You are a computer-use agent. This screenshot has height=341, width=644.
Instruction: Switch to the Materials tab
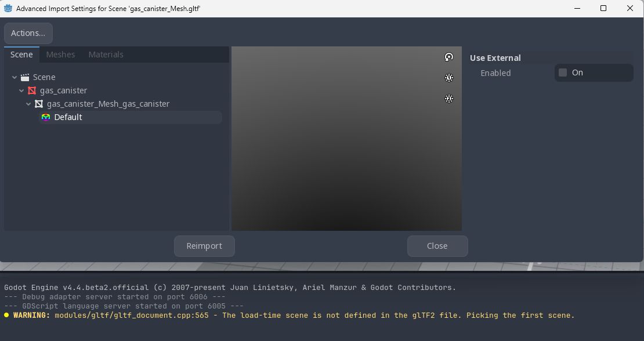[x=106, y=55]
